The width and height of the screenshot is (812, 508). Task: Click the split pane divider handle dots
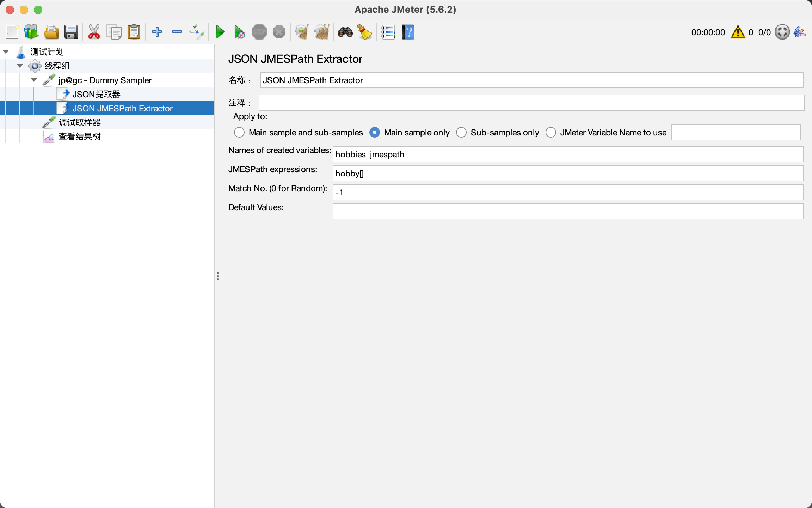(x=218, y=276)
